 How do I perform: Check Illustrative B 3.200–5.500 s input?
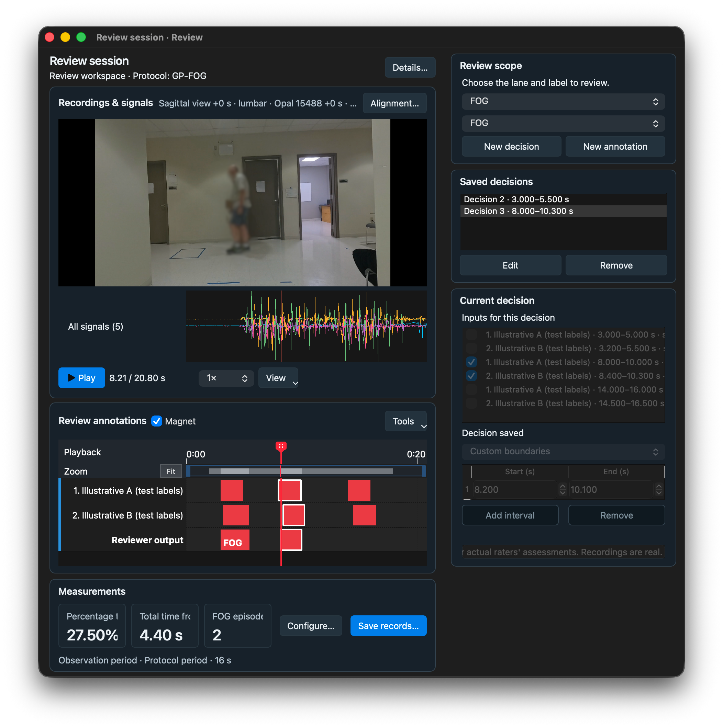pyautogui.click(x=471, y=348)
